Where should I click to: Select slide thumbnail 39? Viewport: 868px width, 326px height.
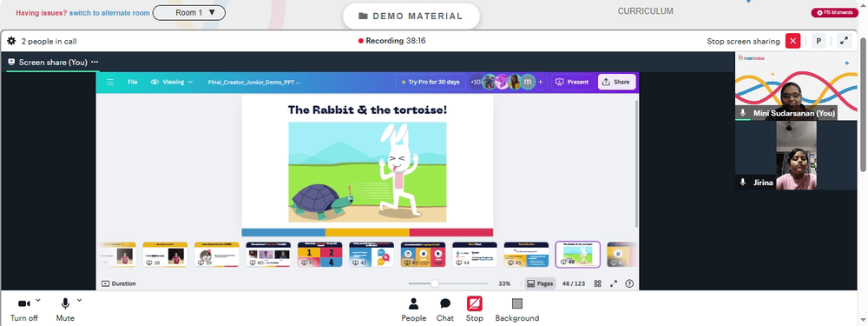pyautogui.click(x=216, y=255)
